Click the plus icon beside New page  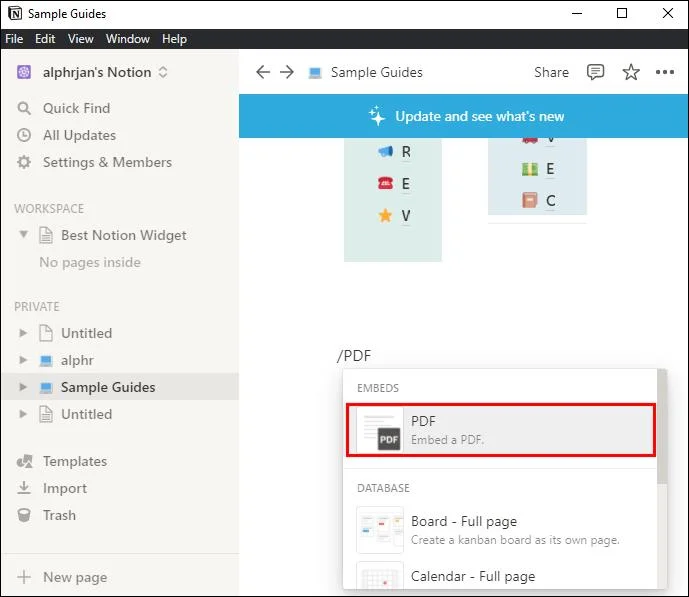point(24,577)
